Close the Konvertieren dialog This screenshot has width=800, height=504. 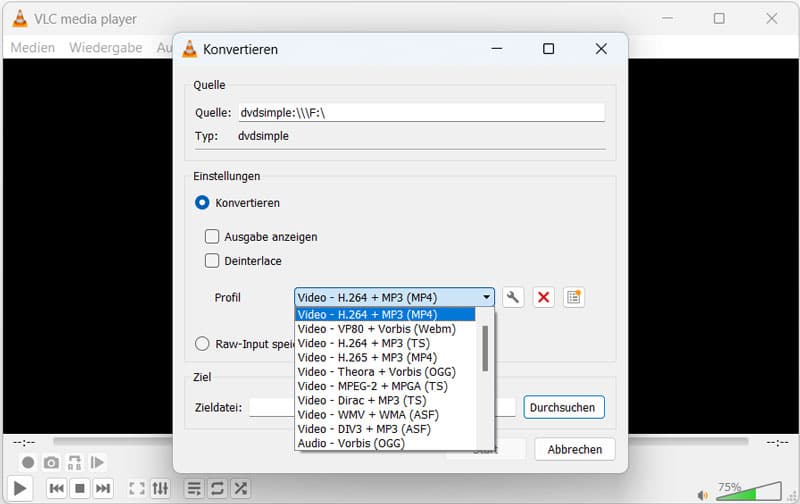(x=601, y=48)
